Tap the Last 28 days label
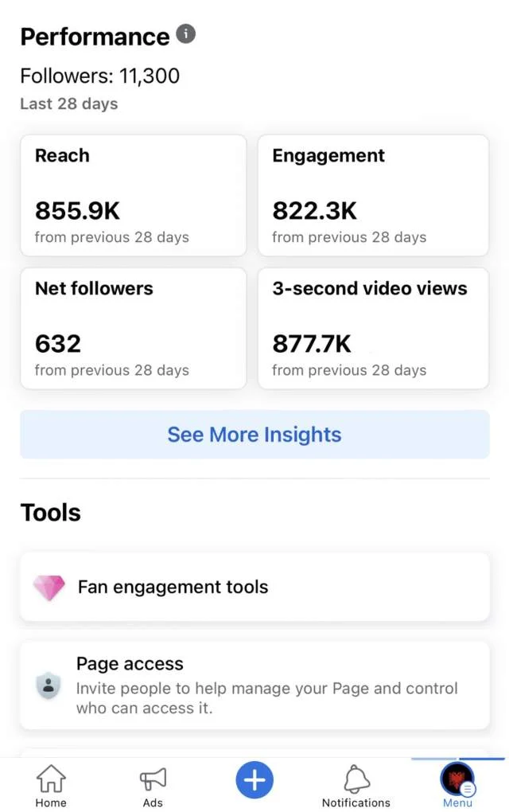This screenshot has width=509, height=812. [x=68, y=103]
